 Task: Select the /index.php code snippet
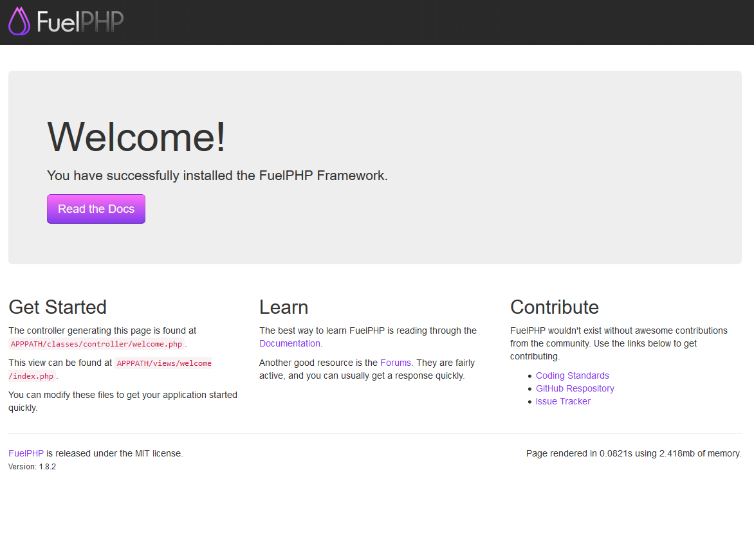[32, 376]
